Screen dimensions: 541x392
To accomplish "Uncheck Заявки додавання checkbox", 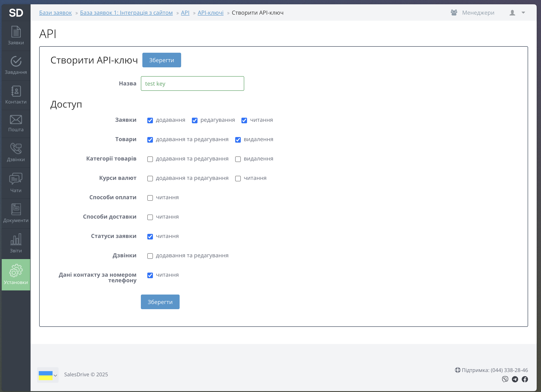I will 150,120.
